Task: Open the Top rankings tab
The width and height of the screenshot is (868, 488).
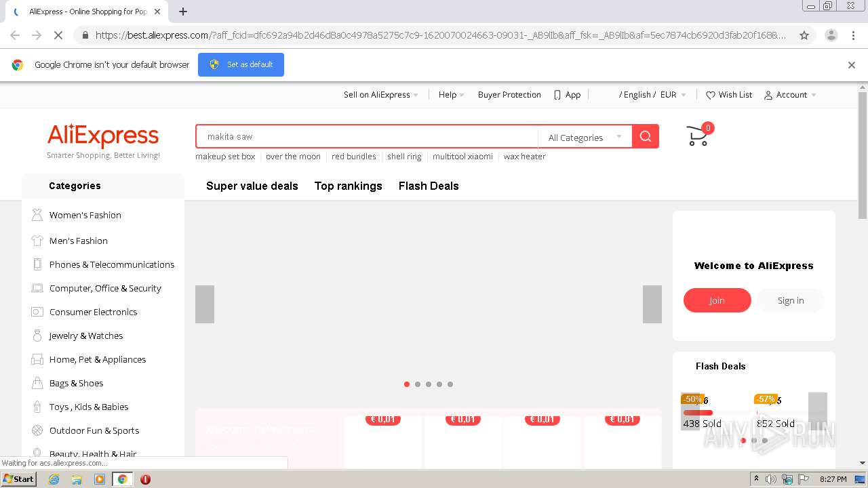Action: (349, 186)
